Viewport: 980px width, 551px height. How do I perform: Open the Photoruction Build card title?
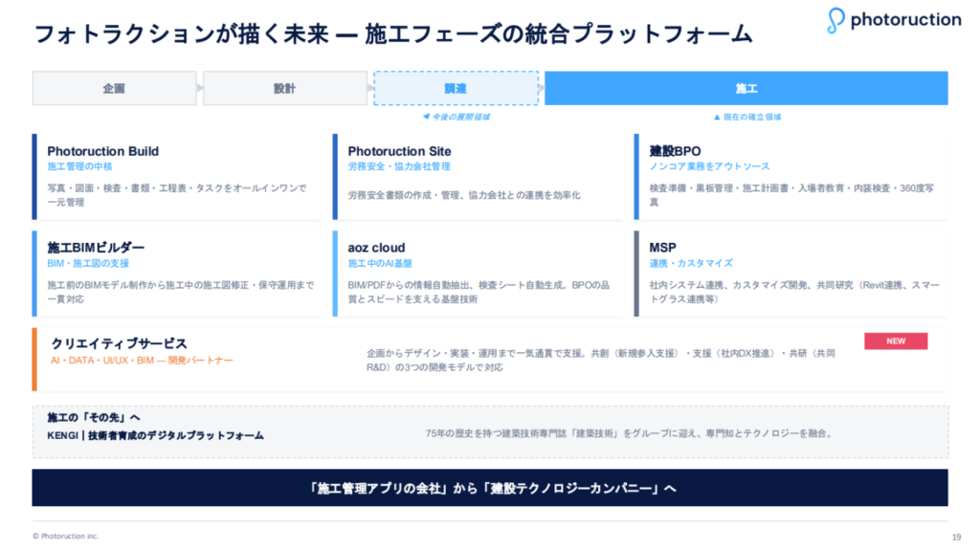click(x=103, y=151)
